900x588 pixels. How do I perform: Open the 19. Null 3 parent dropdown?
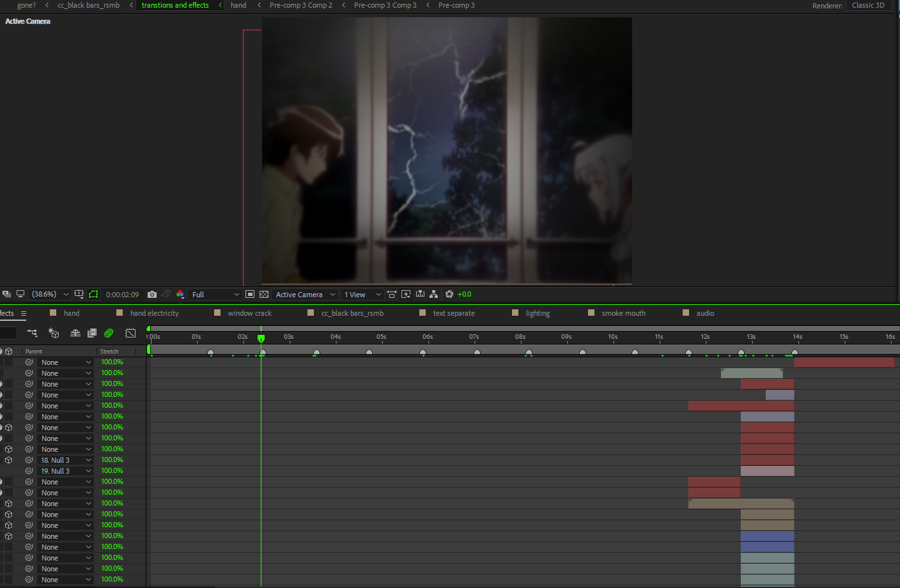coord(65,471)
